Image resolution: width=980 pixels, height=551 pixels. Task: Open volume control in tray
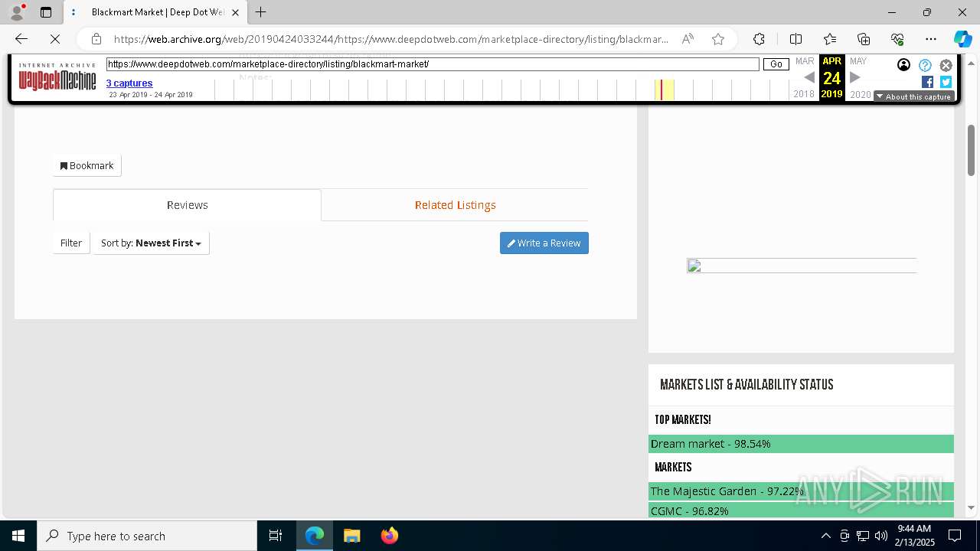880,536
